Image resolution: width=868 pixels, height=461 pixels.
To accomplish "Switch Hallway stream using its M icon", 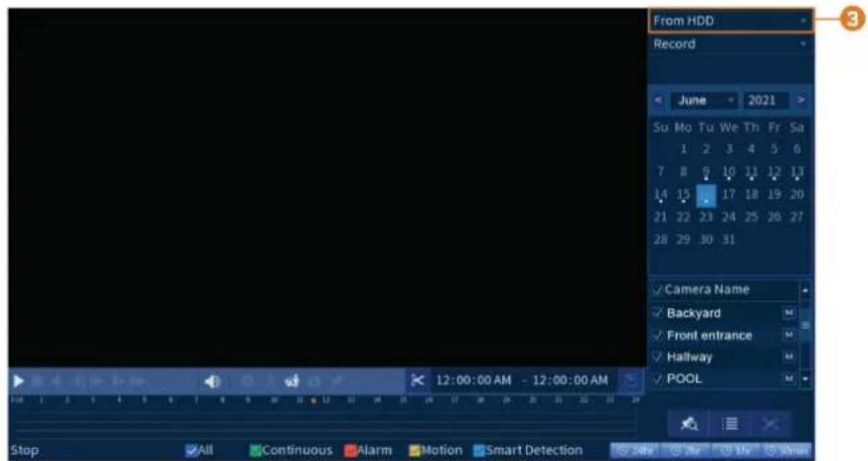I will pyautogui.click(x=788, y=357).
